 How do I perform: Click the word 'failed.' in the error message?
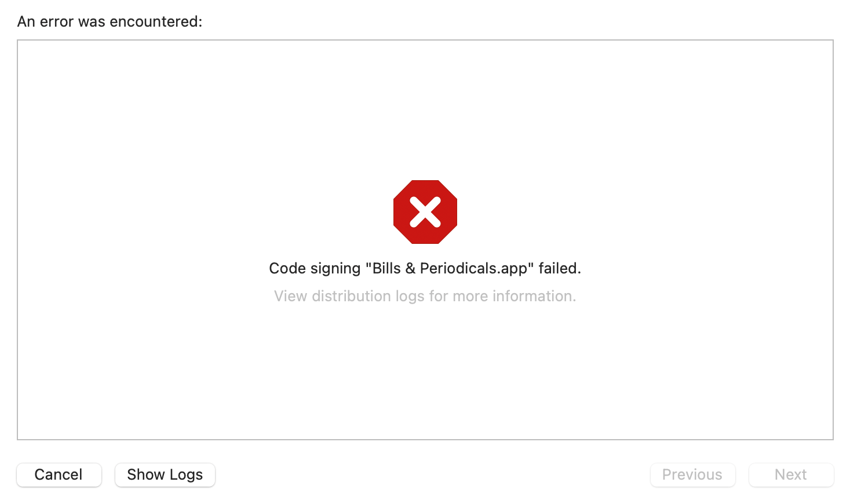559,268
